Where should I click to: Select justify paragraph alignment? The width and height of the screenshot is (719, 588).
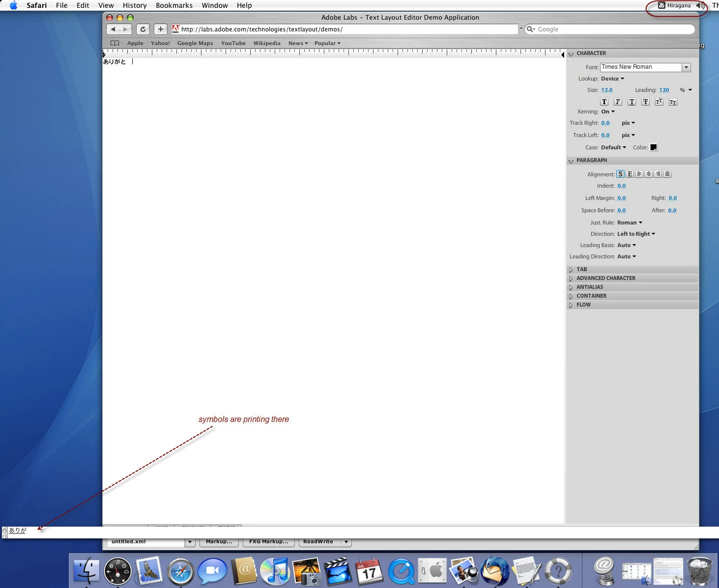[667, 174]
